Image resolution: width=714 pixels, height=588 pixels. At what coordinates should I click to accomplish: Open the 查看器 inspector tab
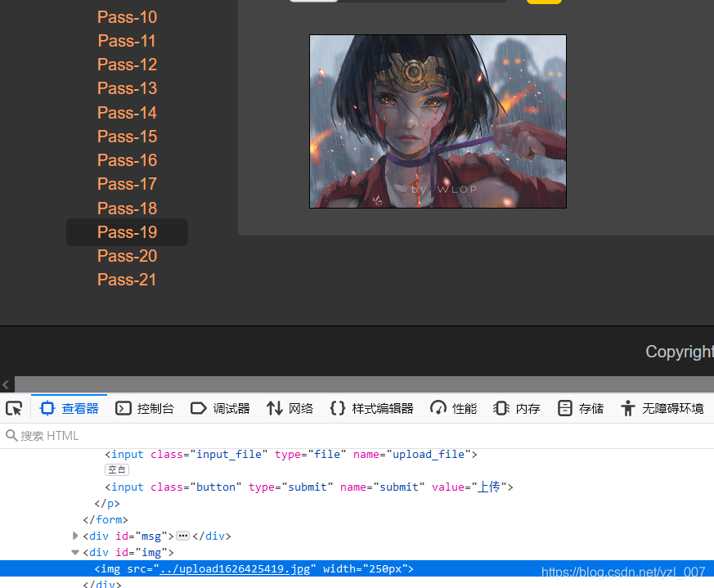tap(70, 408)
